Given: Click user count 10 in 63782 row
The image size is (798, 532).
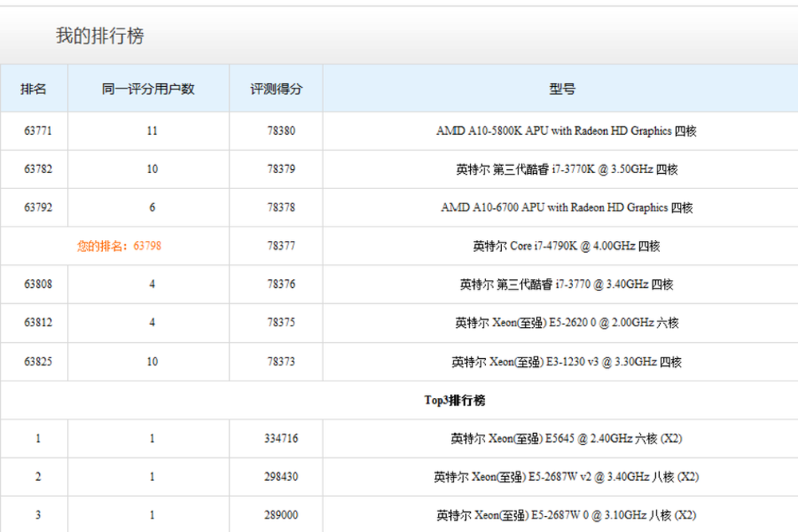Looking at the screenshot, I should [x=152, y=169].
